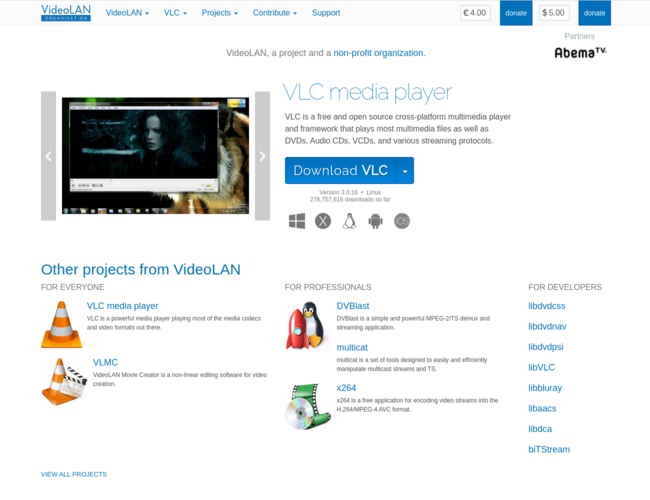
Task: Donate in euros button
Action: click(516, 13)
